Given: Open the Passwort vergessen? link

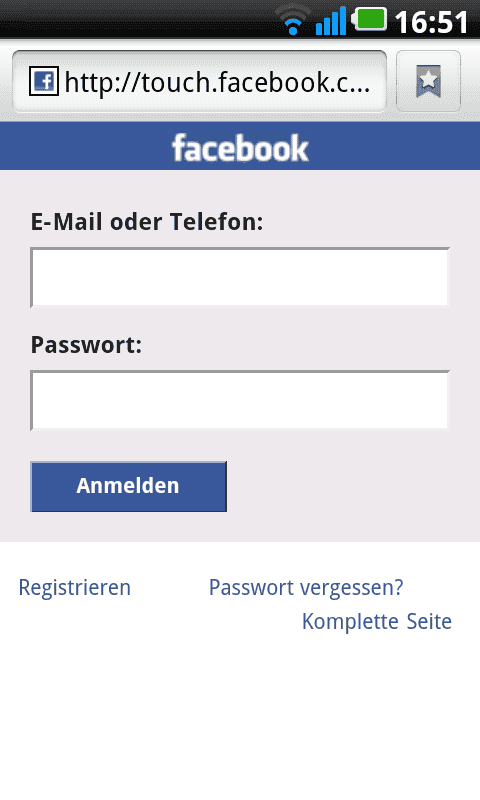Looking at the screenshot, I should [306, 588].
